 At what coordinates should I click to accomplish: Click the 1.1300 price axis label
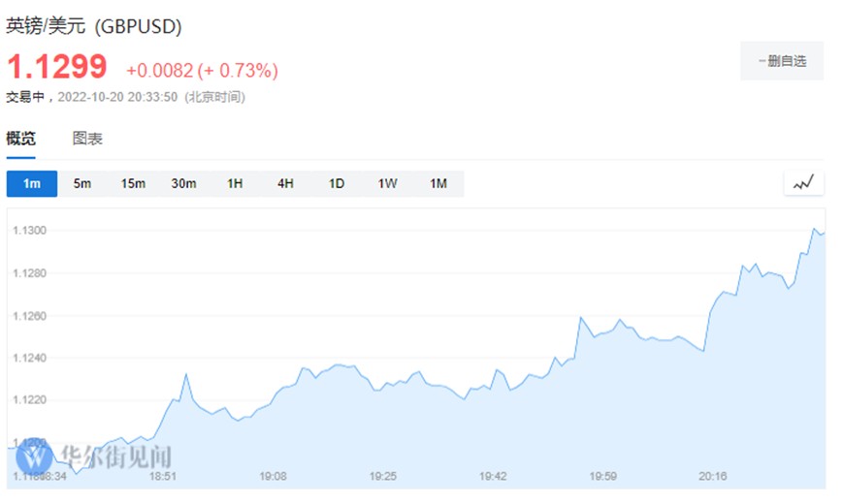click(30, 231)
